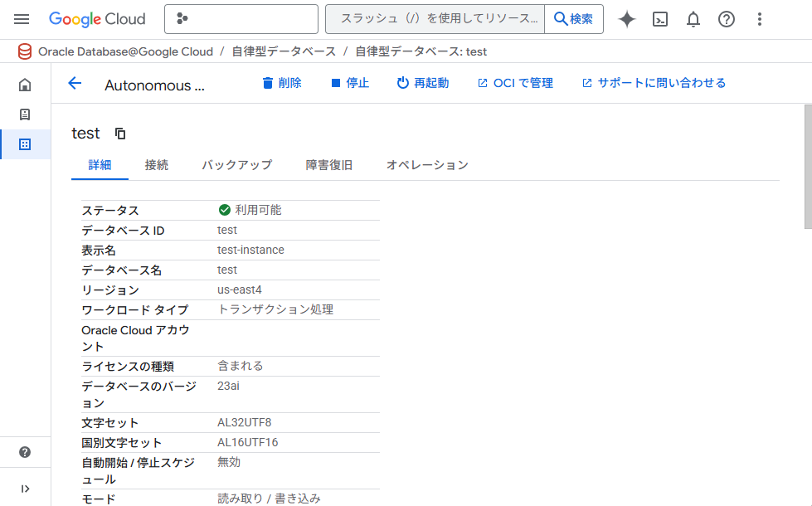Image resolution: width=812 pixels, height=506 pixels.
Task: Open the notifications bell
Action: point(693,19)
